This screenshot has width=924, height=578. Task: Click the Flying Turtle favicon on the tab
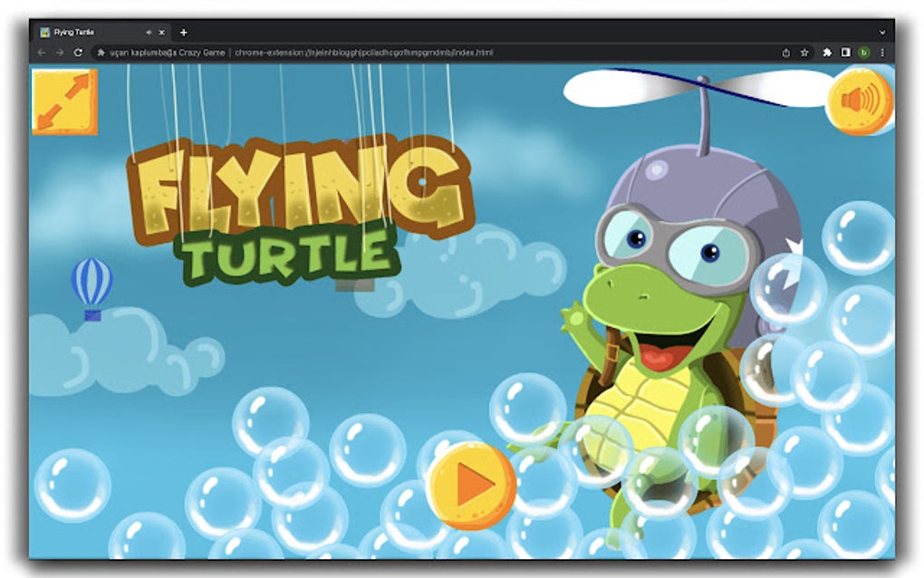pos(43,31)
